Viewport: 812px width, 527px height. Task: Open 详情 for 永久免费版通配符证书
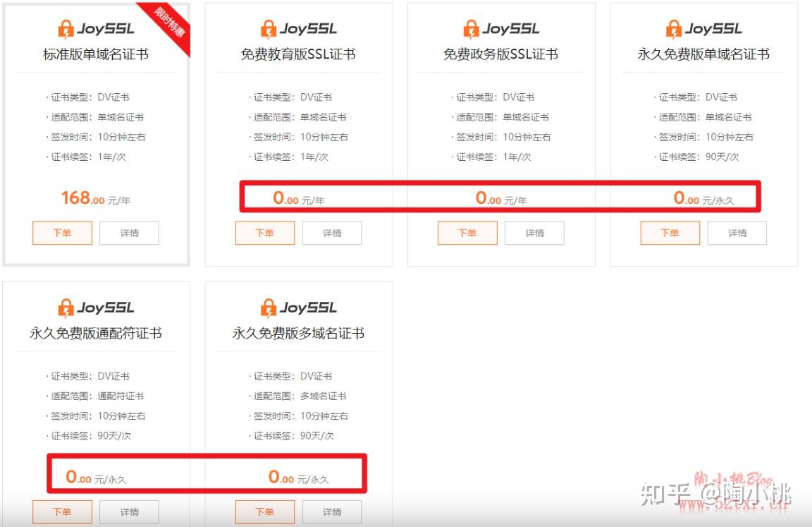pos(129,511)
